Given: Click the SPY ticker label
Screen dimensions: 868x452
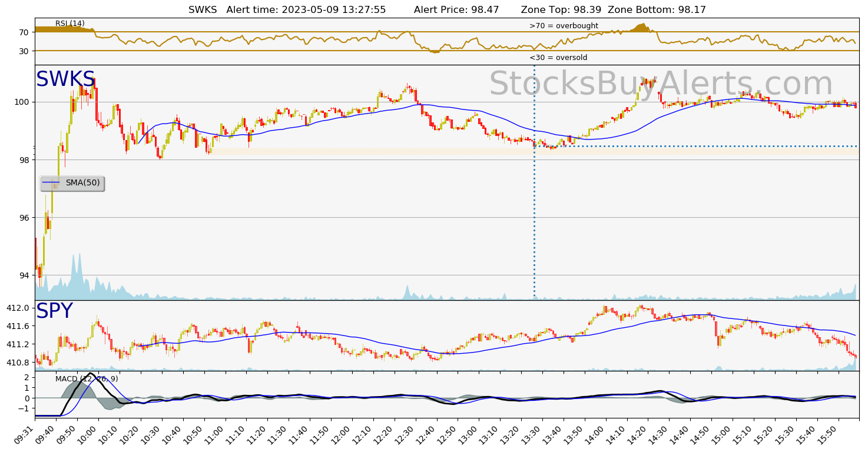Looking at the screenshot, I should 54,311.
